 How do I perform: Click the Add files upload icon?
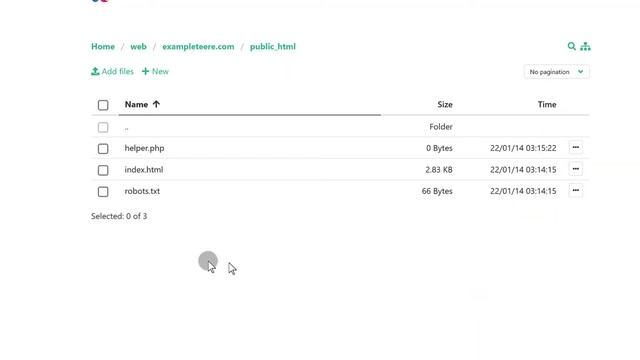pos(95,71)
